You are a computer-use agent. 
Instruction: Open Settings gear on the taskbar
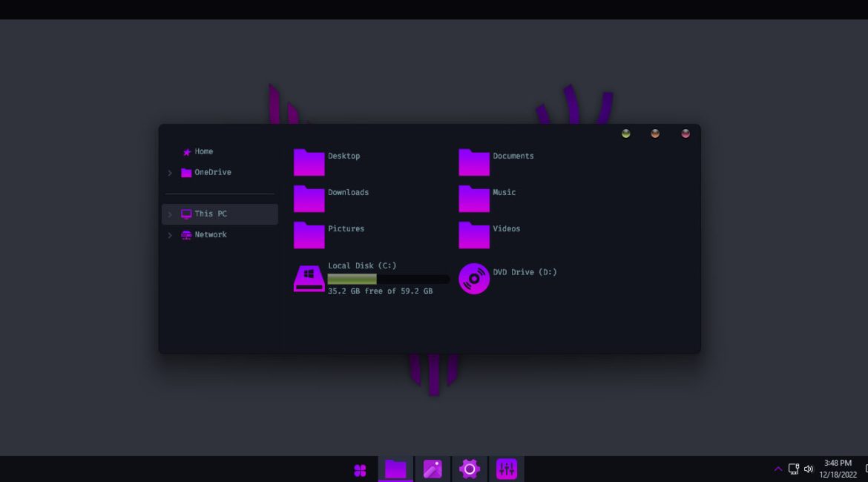(x=470, y=469)
